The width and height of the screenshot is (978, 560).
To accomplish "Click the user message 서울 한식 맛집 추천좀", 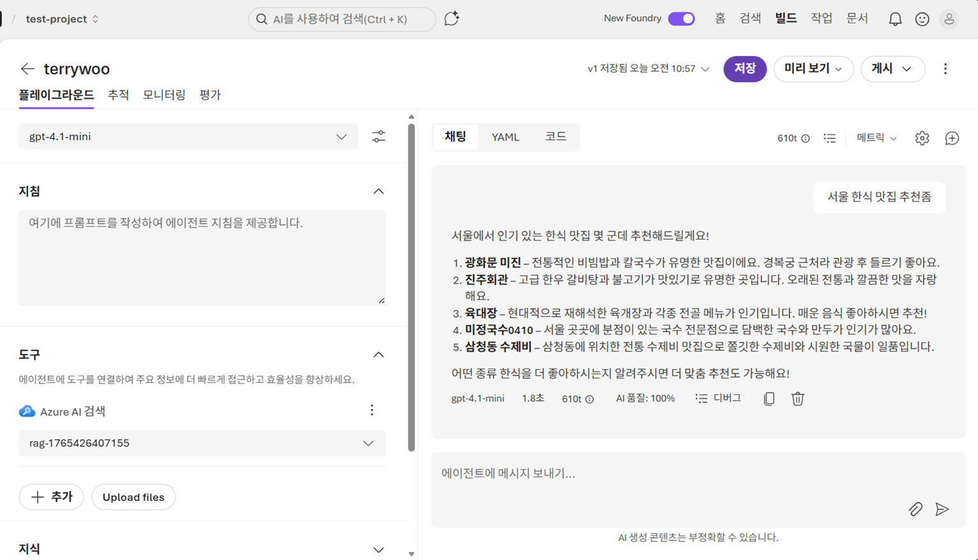I will click(879, 197).
